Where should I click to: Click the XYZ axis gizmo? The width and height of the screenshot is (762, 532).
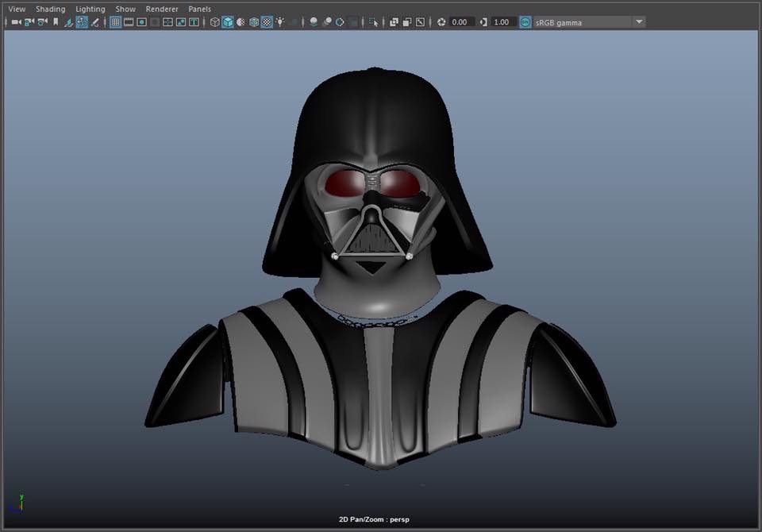pos(17,504)
